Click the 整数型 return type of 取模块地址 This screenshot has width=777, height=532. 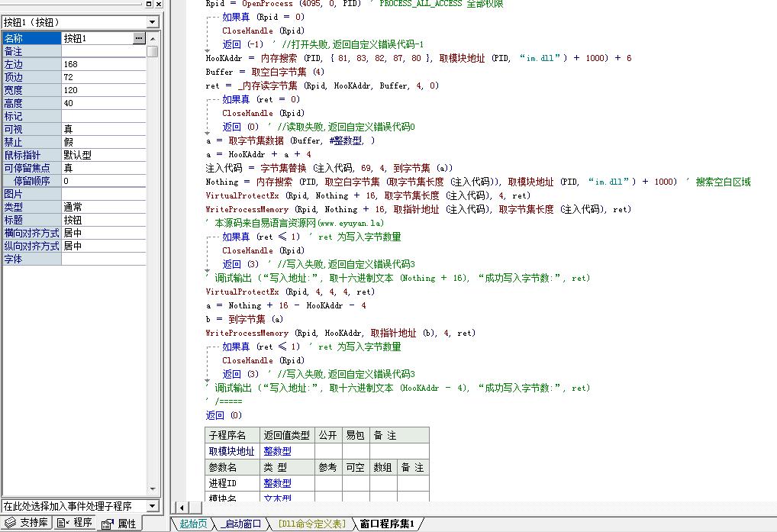[x=278, y=451]
